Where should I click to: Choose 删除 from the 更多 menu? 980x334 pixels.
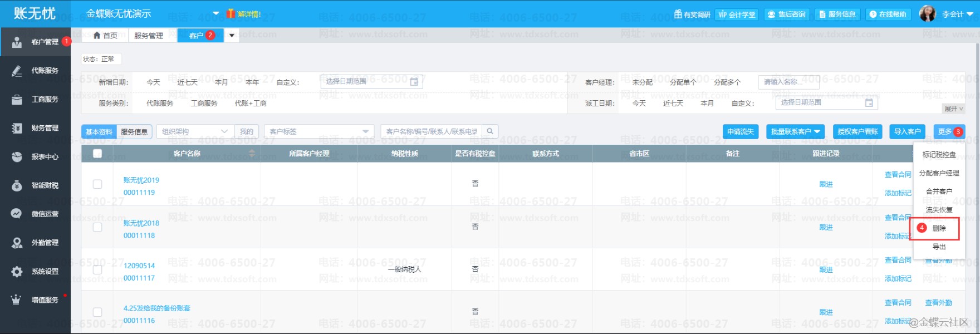tap(939, 228)
